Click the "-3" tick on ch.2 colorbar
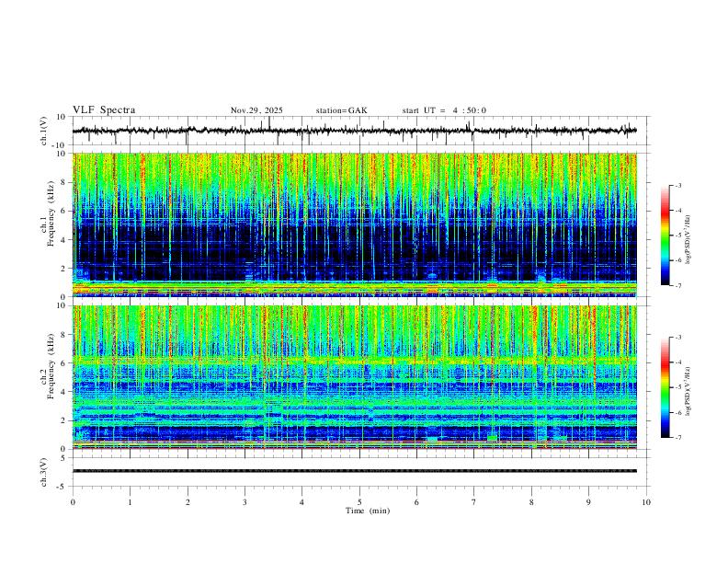The width and height of the screenshot is (728, 563). [x=677, y=338]
